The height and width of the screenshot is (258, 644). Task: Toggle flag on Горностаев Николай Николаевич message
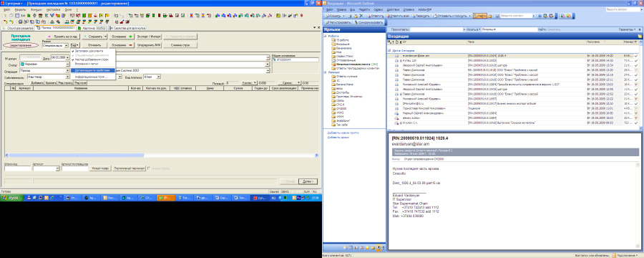(636, 108)
